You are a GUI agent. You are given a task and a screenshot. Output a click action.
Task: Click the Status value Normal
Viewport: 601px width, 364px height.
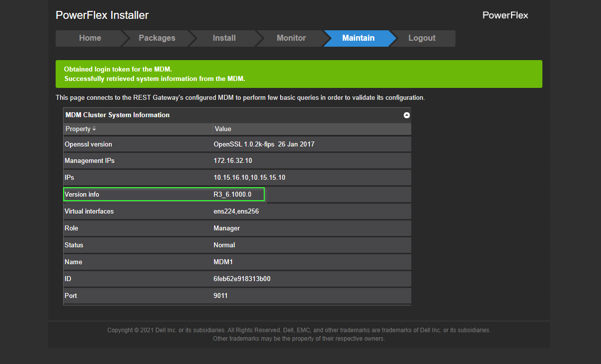[224, 245]
